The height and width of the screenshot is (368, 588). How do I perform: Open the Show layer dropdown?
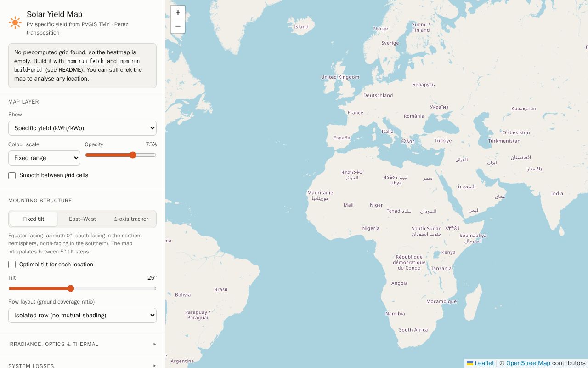82,128
